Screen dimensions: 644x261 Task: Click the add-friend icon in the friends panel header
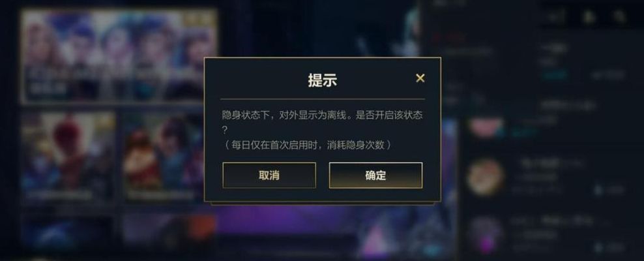tap(558, 16)
